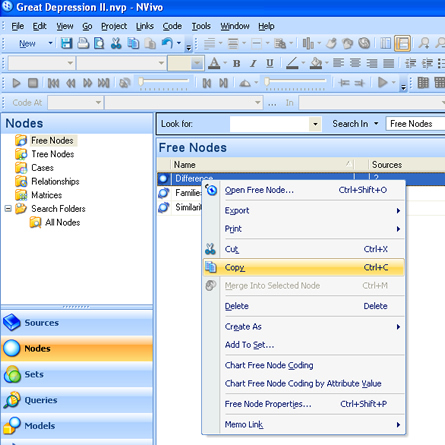Click the toolbar Copy icon
This screenshot has height=445, width=445.
[133, 44]
